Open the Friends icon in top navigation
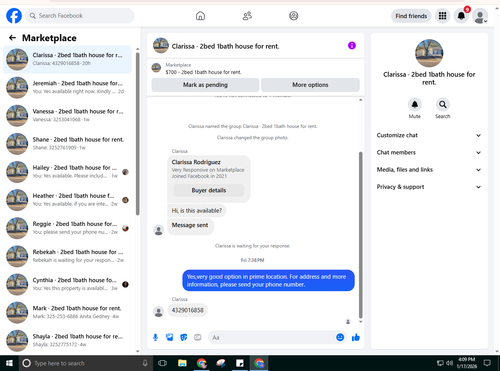Screen dimensions: 500x371 (247, 16)
